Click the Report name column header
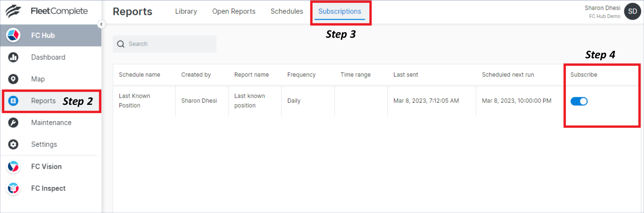 (x=252, y=75)
